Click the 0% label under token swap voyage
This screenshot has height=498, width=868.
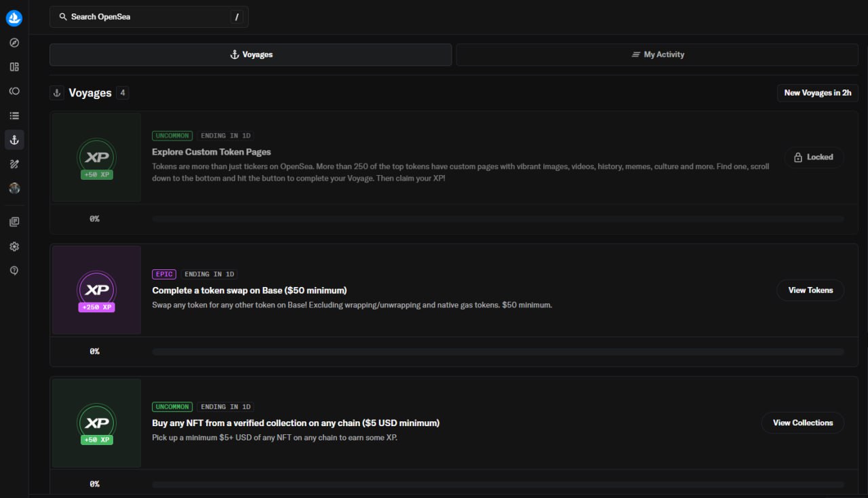coord(95,351)
